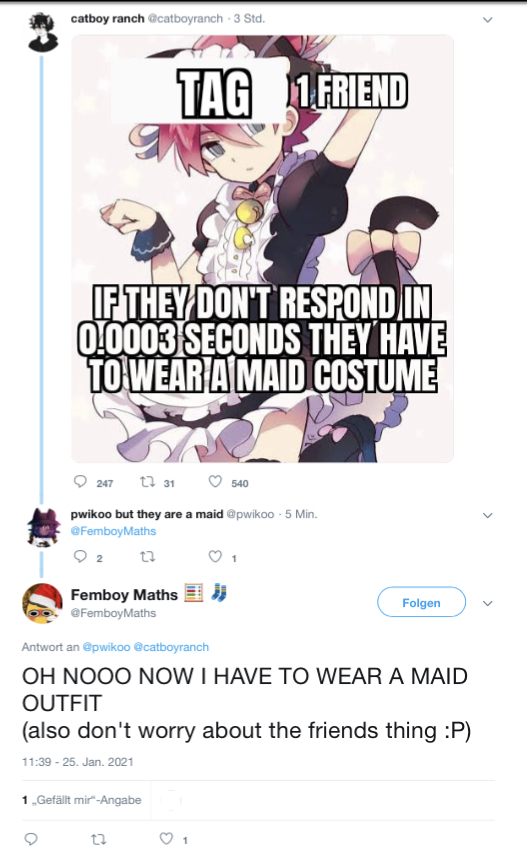Retweet the catboy ranch maid costume post
Viewport: 527px width, 864px height.
(x=147, y=482)
